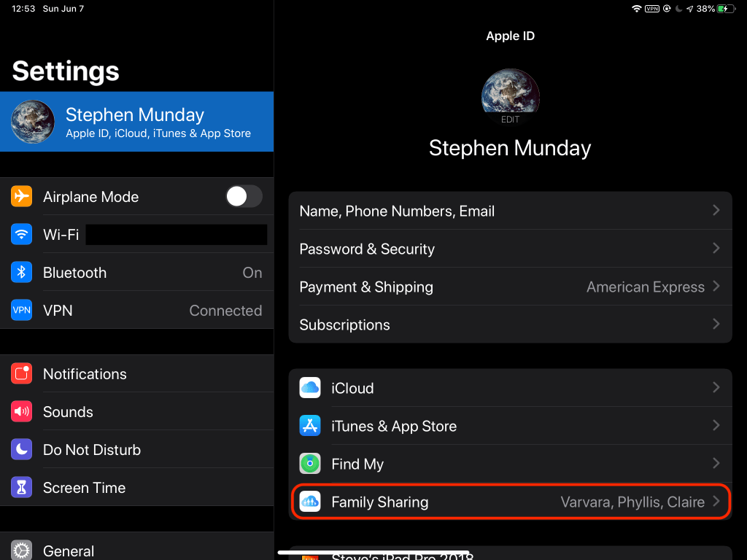Tap the Find My radar icon
Viewport: 747px width, 560px height.
pyautogui.click(x=310, y=464)
